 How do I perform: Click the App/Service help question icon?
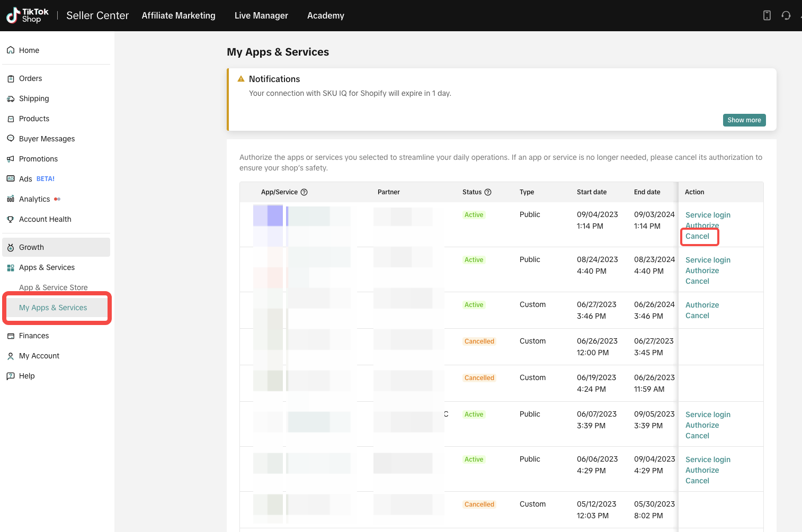pos(304,192)
